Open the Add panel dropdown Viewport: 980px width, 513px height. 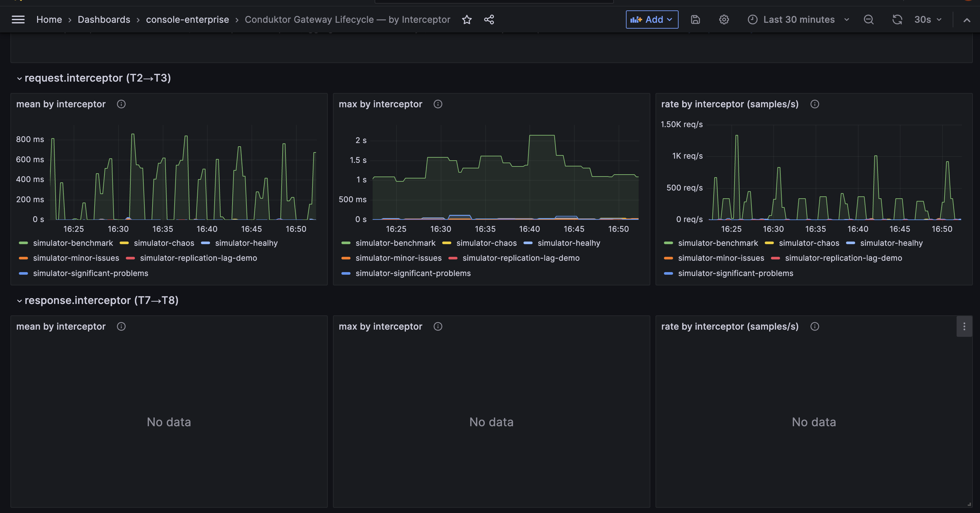pos(652,20)
